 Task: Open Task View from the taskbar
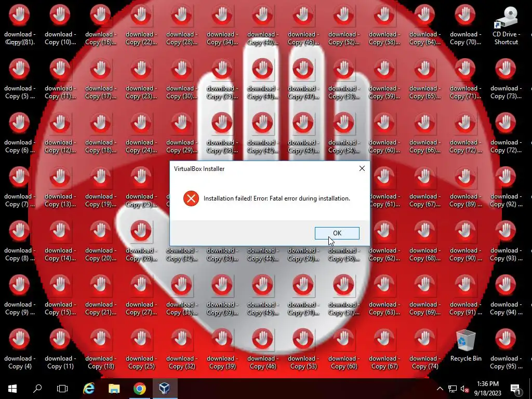(x=62, y=389)
